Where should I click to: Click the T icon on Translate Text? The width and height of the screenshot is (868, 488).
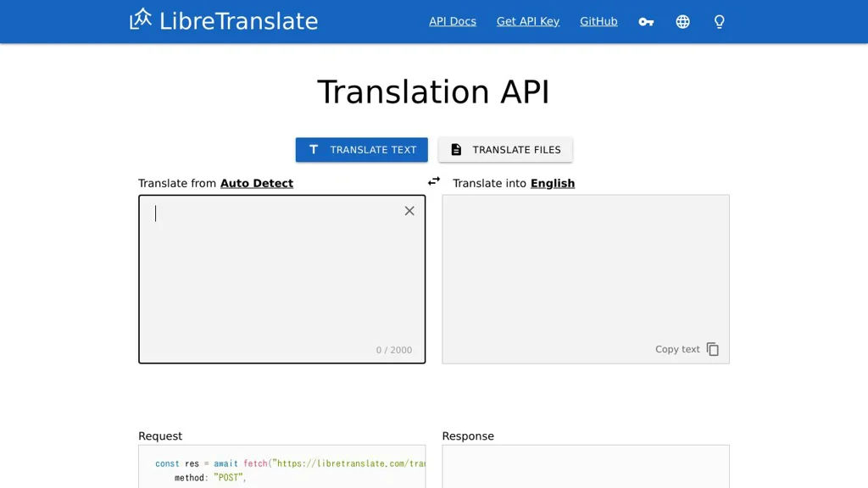tap(313, 149)
